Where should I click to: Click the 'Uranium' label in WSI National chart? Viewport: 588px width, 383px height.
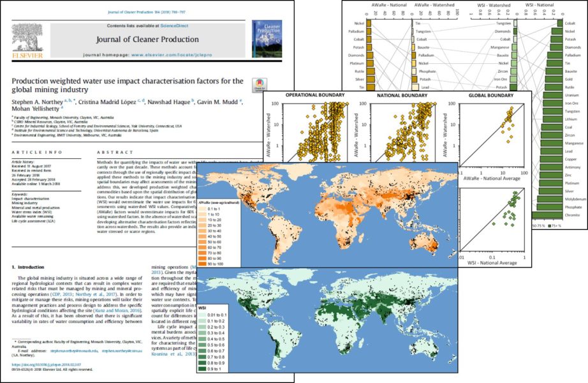[x=572, y=95]
